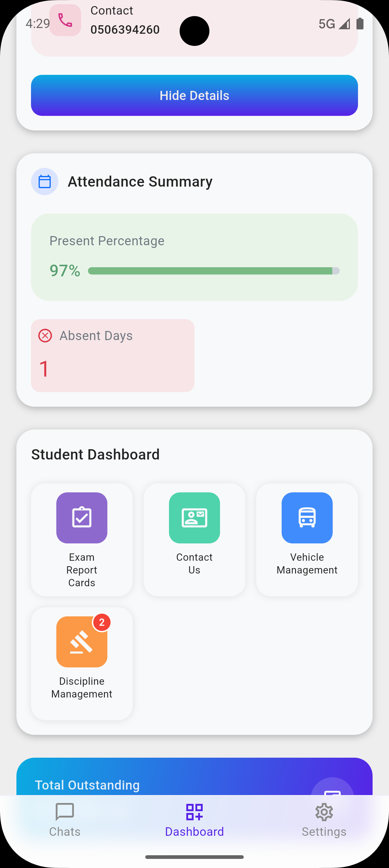Screen dimensions: 389x868
Task: Click the Hide Details button
Action: pyautogui.click(x=194, y=95)
